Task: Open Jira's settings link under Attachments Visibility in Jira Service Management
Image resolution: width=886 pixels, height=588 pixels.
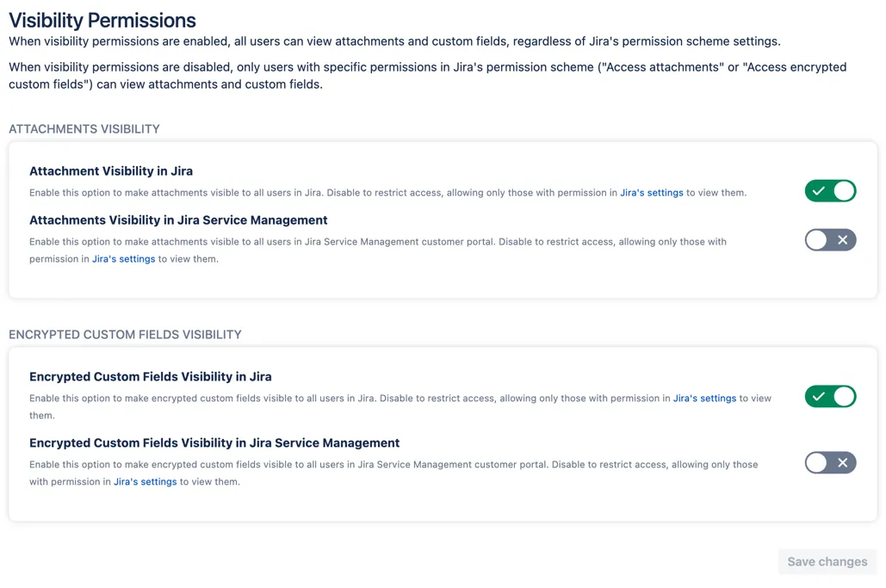Action: (123, 258)
